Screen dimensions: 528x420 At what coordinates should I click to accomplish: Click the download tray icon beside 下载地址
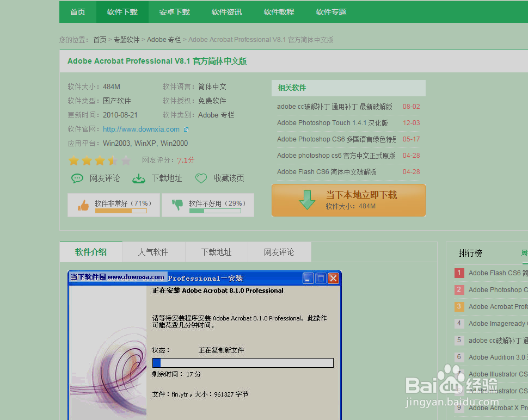pyautogui.click(x=138, y=178)
